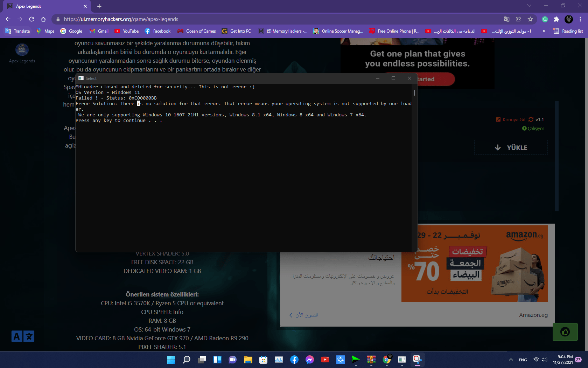Switch to Chrome on the taskbar
The height and width of the screenshot is (368, 588).
point(387,360)
